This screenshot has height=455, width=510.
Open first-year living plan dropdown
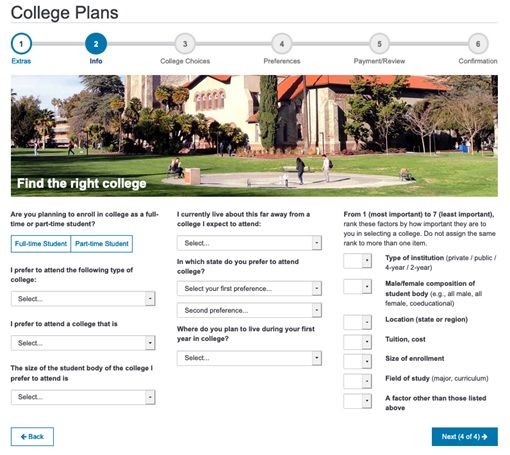249,358
